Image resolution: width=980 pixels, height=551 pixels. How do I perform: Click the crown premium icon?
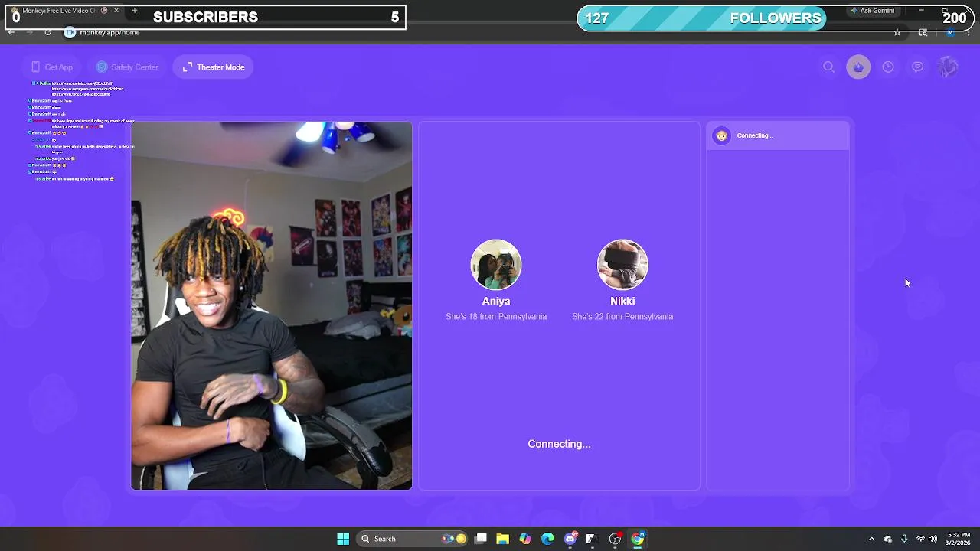coord(858,67)
